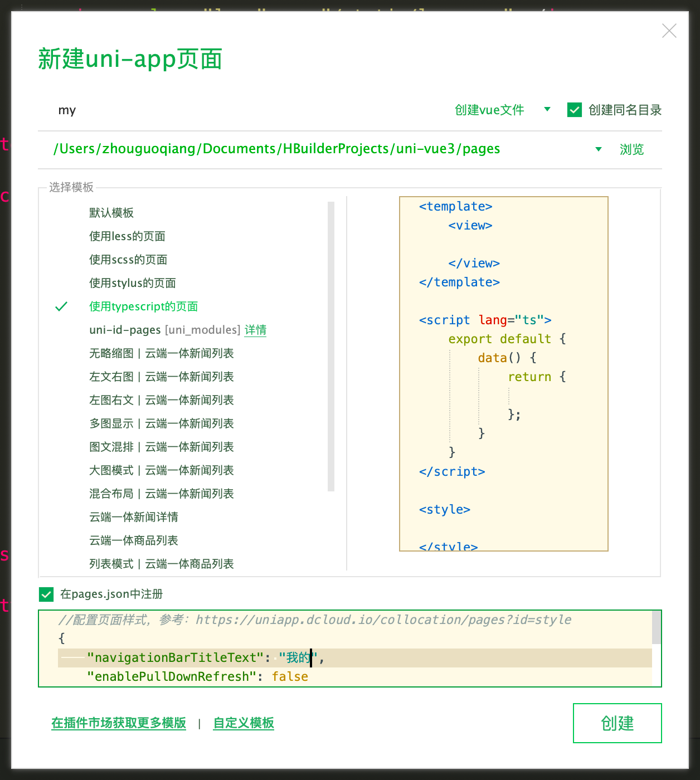Click the template code preview pane
The width and height of the screenshot is (700, 780).
(504, 374)
